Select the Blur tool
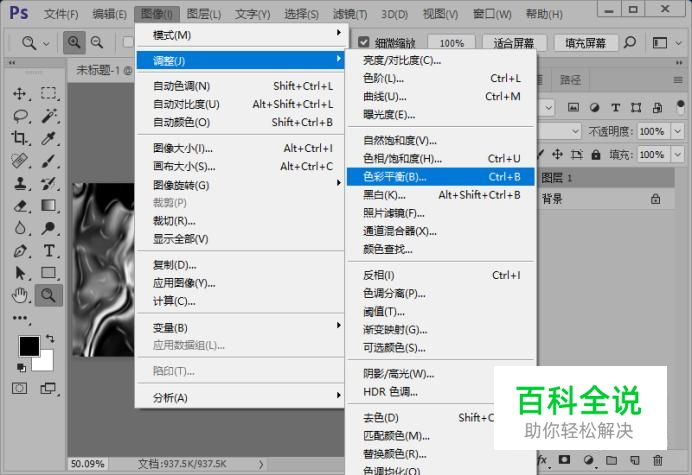Image resolution: width=692 pixels, height=475 pixels. 20,228
